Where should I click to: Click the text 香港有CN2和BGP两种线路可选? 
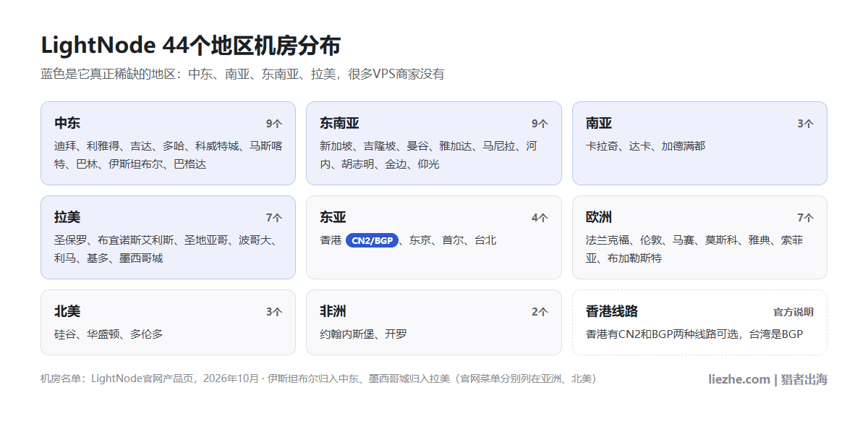(x=661, y=334)
